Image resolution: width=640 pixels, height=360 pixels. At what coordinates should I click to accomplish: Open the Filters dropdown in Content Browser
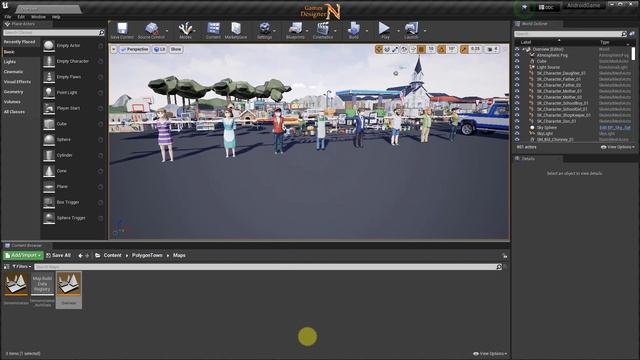point(22,267)
